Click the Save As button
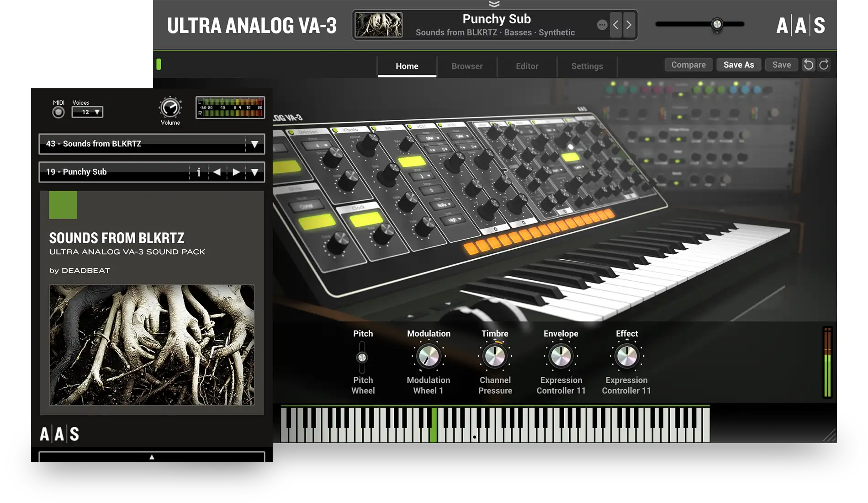The width and height of the screenshot is (868, 503). pyautogui.click(x=738, y=65)
